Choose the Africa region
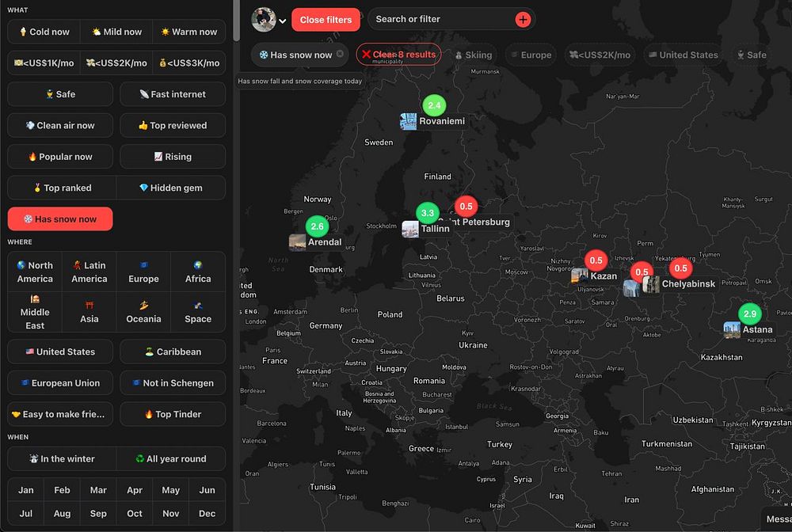This screenshot has height=532, width=792. pos(198,272)
